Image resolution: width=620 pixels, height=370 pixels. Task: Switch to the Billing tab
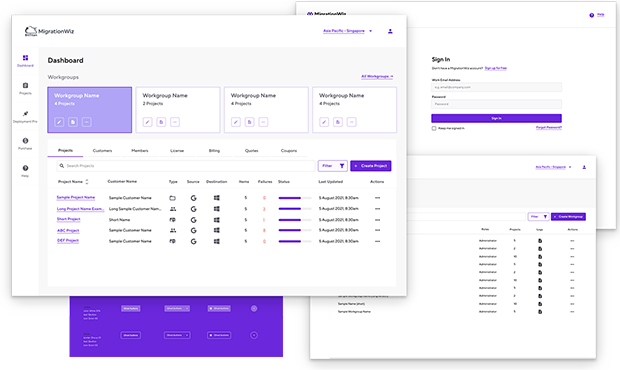click(x=214, y=151)
